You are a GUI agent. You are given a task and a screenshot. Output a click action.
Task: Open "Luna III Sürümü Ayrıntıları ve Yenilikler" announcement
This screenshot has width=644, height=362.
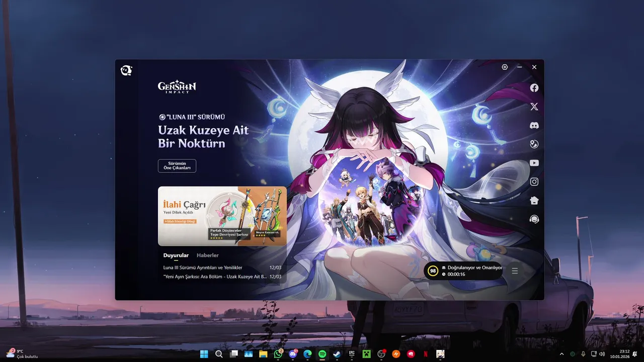pyautogui.click(x=222, y=267)
